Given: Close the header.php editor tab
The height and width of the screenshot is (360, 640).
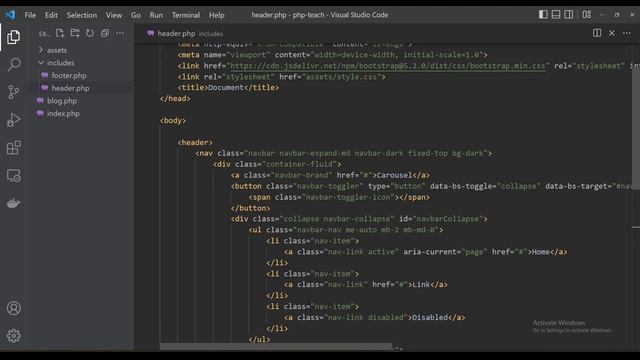Looking at the screenshot, I should pos(611,33).
